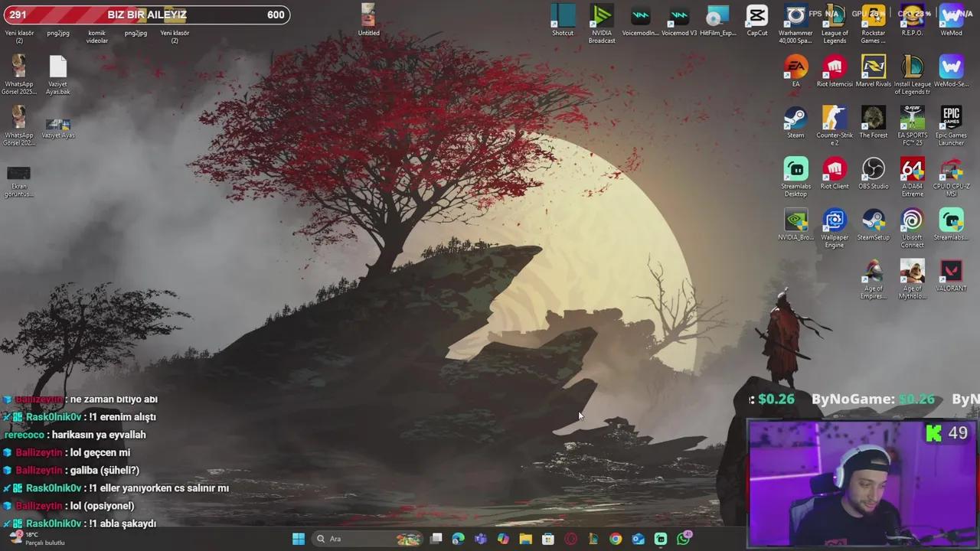The width and height of the screenshot is (980, 551).
Task: Select the AIDA64 Extreme icon
Action: point(913,177)
